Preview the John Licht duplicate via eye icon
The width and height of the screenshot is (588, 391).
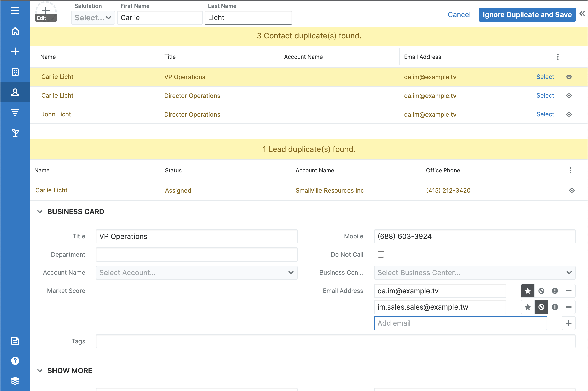click(569, 114)
